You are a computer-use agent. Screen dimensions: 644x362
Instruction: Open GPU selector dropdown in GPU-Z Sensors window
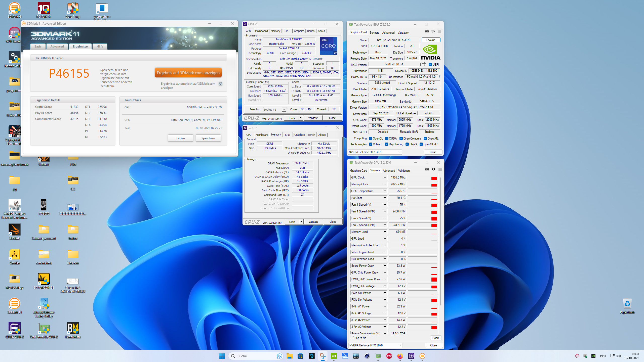[x=375, y=345]
